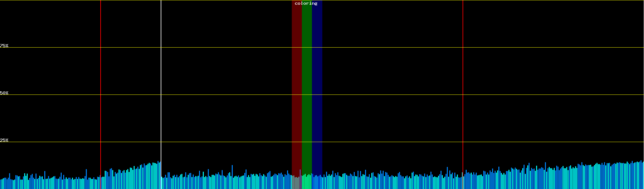Click the bright green bars under green band

(x=307, y=182)
